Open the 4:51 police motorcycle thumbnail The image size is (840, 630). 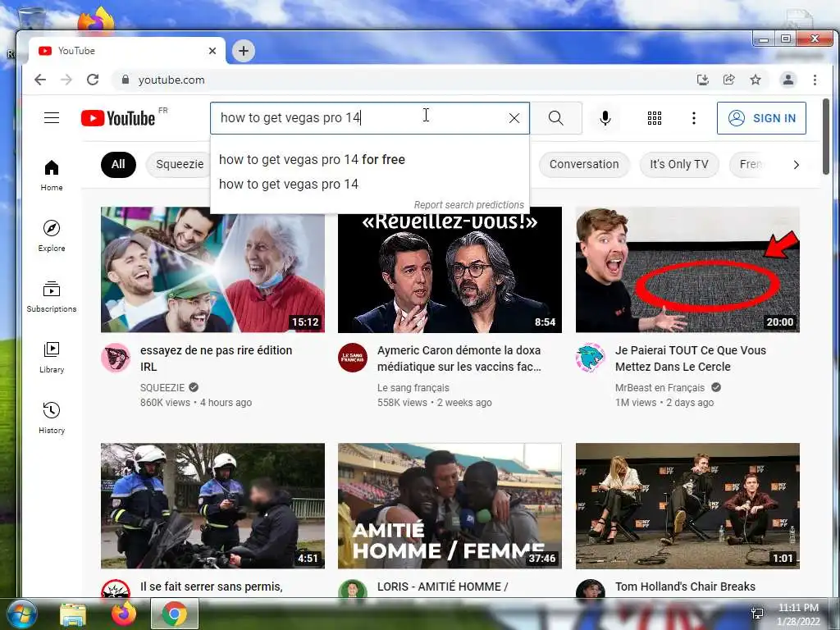[212, 505]
